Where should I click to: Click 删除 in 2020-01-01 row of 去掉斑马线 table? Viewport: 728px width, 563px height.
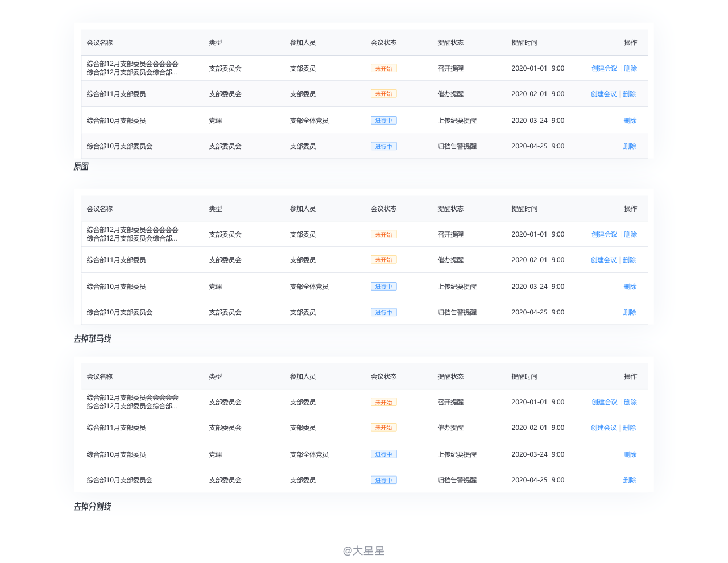(630, 234)
